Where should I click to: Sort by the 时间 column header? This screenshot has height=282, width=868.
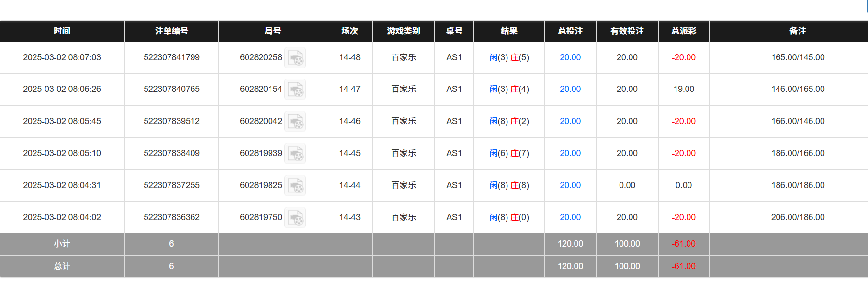tap(62, 31)
